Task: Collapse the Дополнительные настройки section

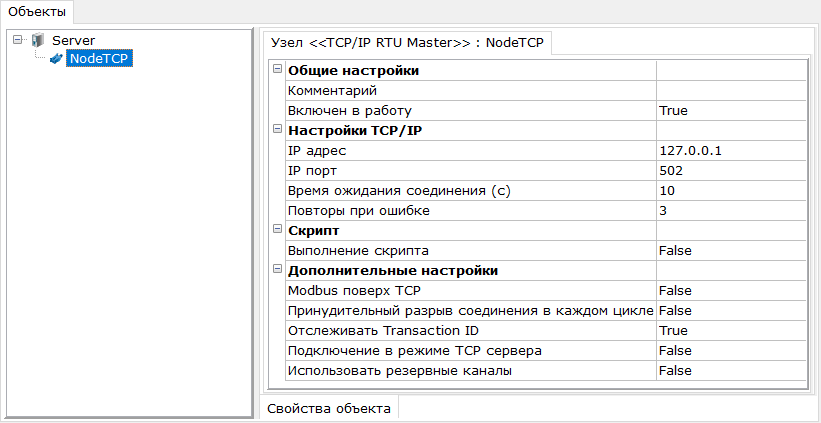Action: [278, 270]
